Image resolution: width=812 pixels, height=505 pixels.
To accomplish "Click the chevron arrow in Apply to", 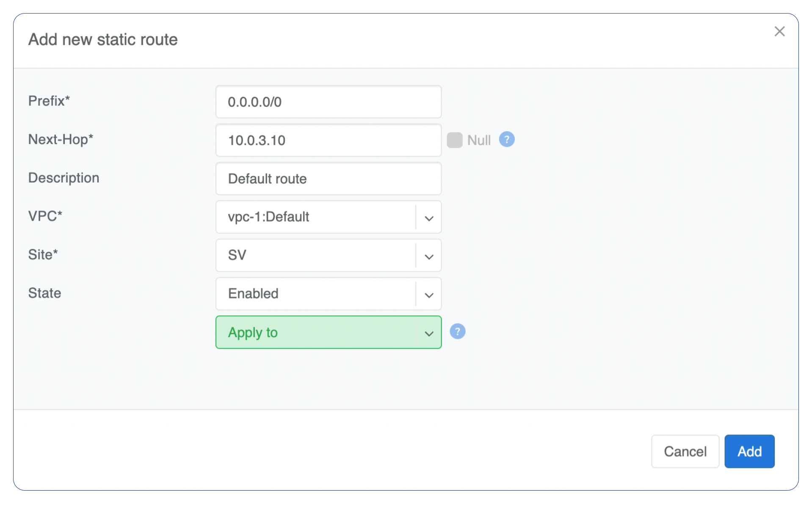I will 429,334.
